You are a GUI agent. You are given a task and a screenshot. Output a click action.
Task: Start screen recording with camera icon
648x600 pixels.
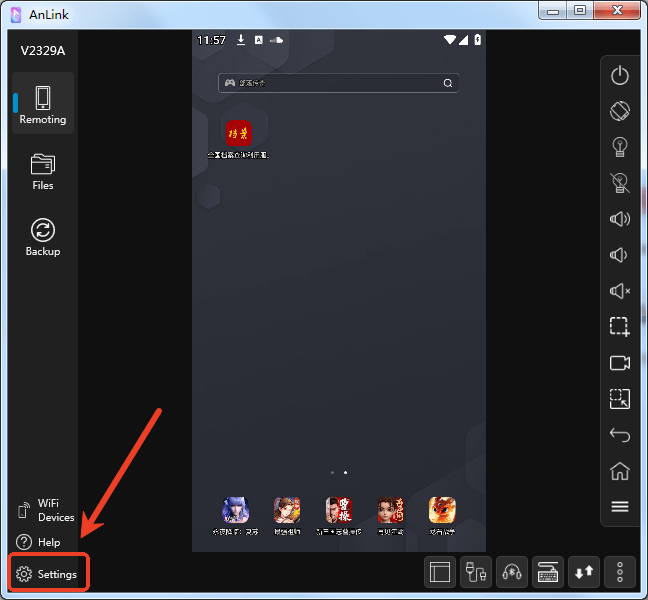619,363
